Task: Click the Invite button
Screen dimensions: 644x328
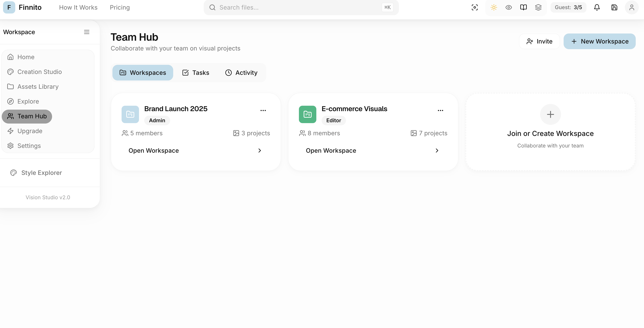Action: coord(539,41)
